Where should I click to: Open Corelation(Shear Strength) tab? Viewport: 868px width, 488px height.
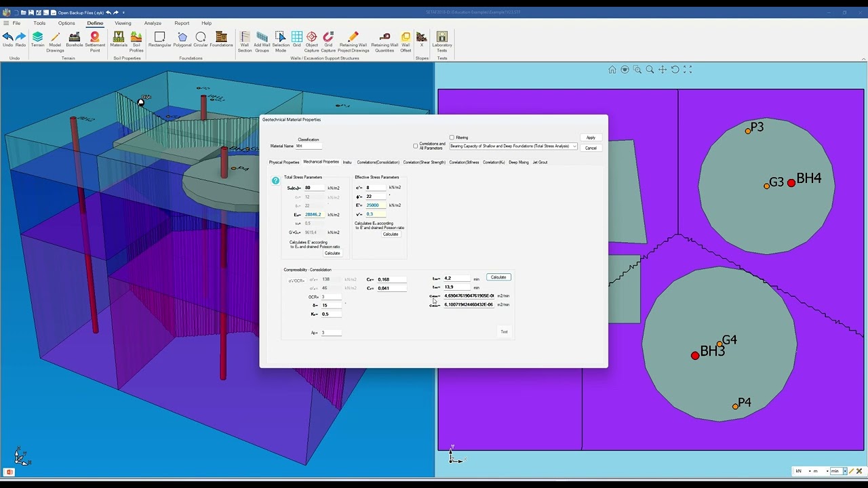click(425, 162)
